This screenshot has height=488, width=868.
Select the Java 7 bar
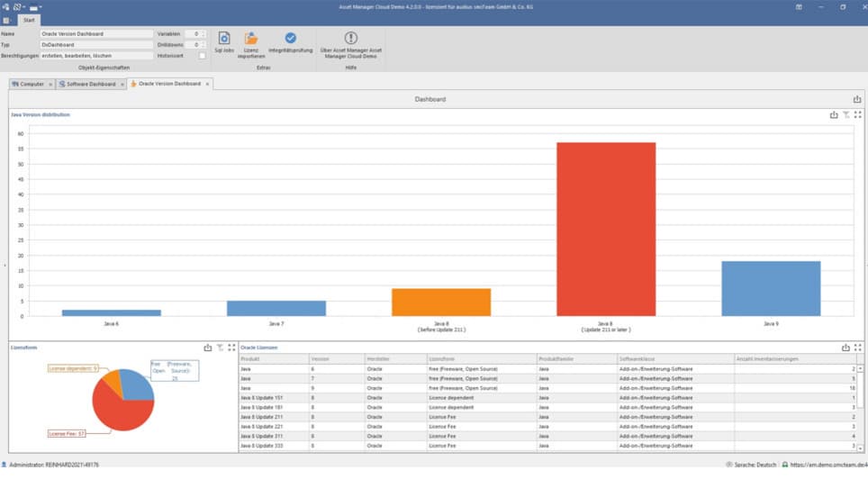coord(276,309)
